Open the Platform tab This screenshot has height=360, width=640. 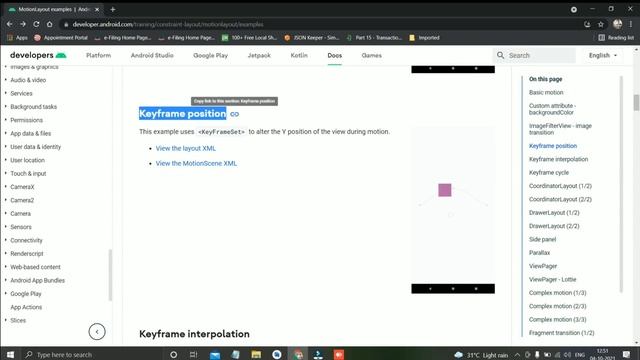point(98,55)
